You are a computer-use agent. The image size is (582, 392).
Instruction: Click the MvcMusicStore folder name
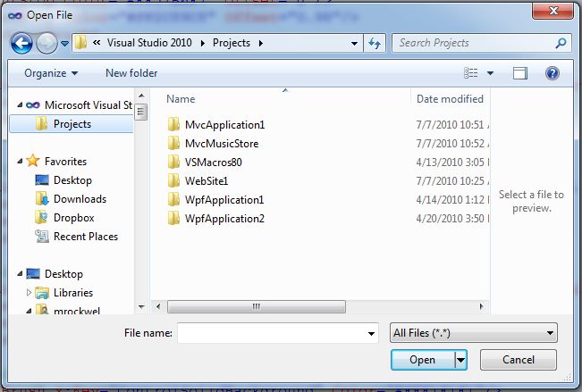[222, 144]
